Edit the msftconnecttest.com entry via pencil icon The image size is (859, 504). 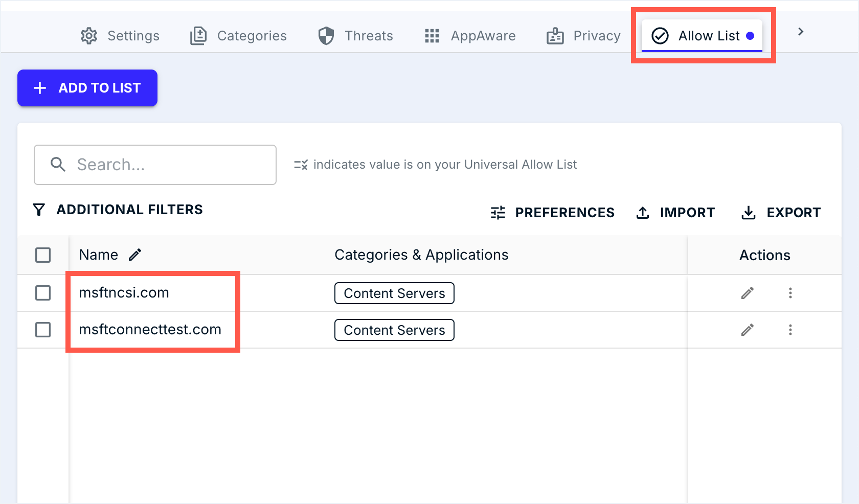[x=747, y=330]
